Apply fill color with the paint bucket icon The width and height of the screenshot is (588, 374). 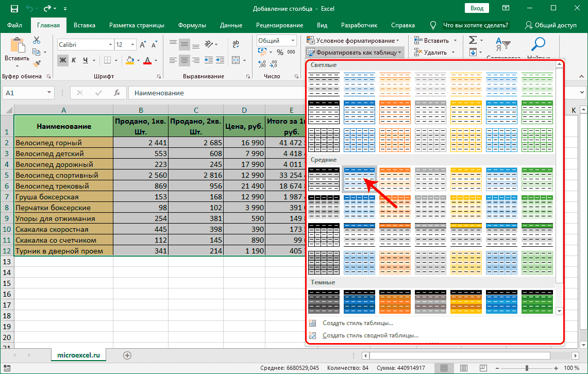click(130, 59)
